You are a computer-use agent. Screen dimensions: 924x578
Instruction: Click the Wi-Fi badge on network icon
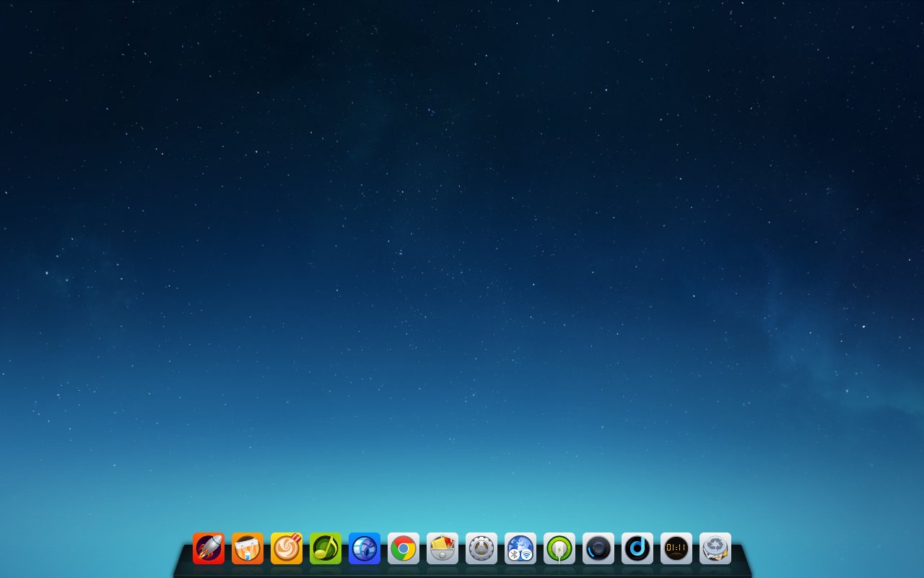click(526, 555)
